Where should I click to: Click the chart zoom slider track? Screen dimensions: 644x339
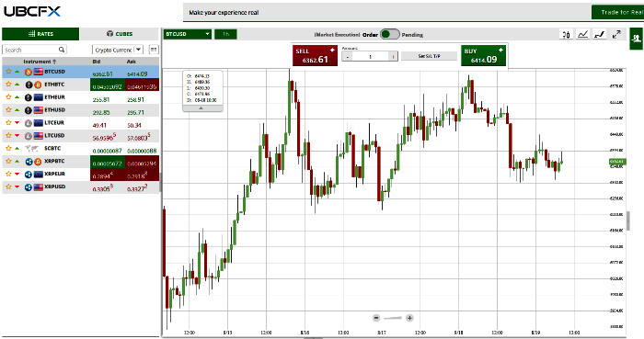[x=393, y=318]
